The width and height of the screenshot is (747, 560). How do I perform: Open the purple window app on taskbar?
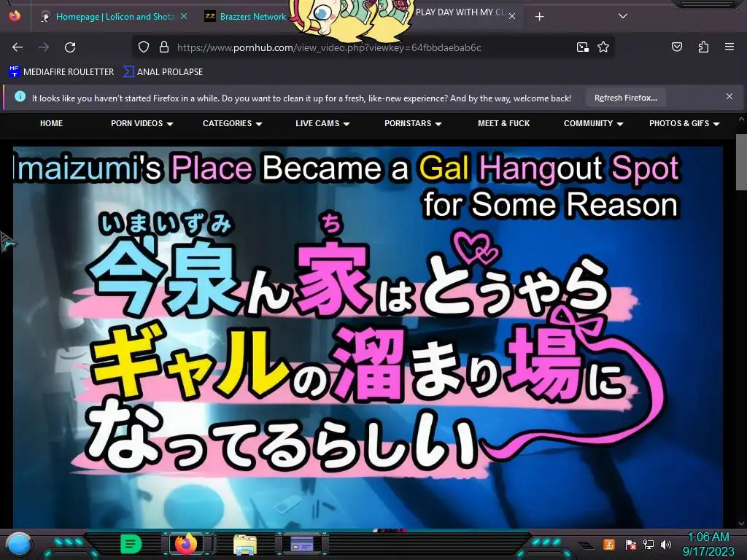(301, 543)
